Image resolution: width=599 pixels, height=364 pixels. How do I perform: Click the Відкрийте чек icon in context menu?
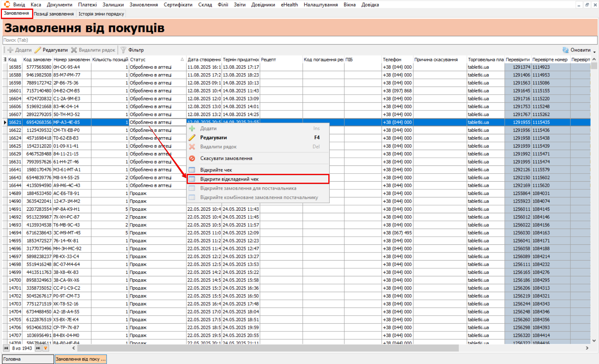click(x=192, y=170)
